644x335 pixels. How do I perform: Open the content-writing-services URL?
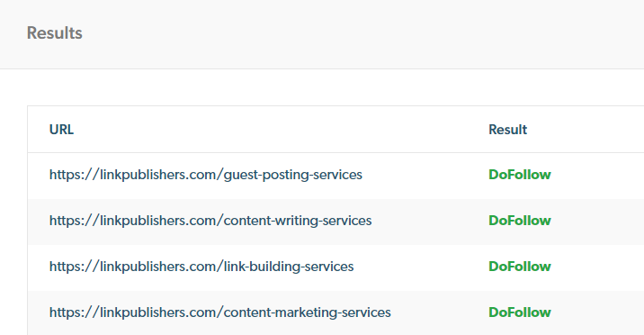coord(210,221)
